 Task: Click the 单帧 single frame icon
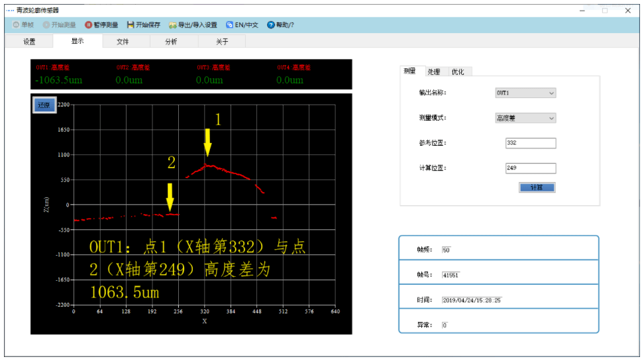pos(16,25)
